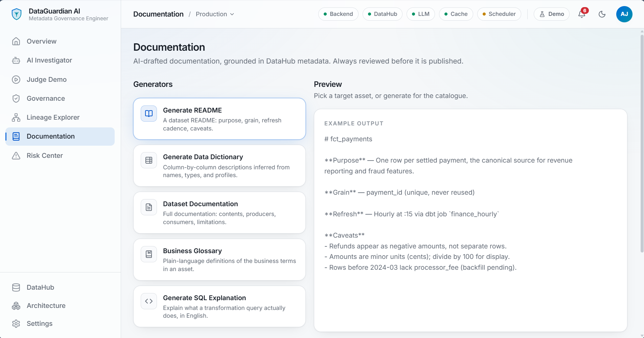The height and width of the screenshot is (338, 644).
Task: Click the DataHub status pill in header
Action: (383, 14)
